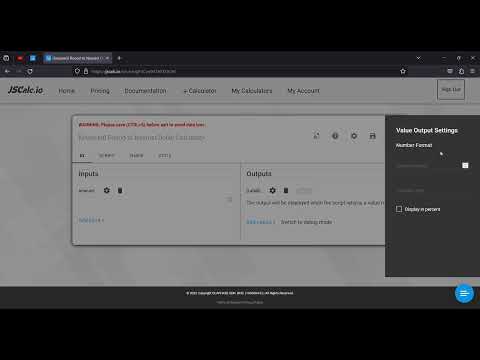480x360 pixels.
Task: Click the shield icon in the address bar
Action: tap(77, 71)
